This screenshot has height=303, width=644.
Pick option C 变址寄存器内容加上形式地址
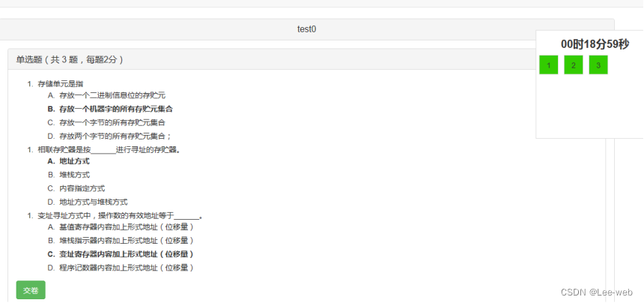click(x=121, y=254)
